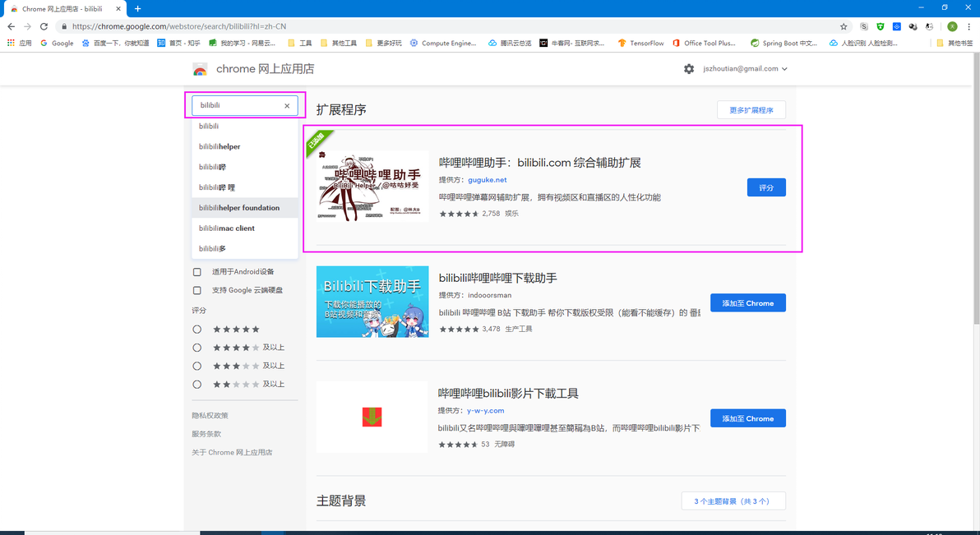The width and height of the screenshot is (980, 535).
Task: Open the 人脸识别 人脸检测 bookmark
Action: point(863,43)
